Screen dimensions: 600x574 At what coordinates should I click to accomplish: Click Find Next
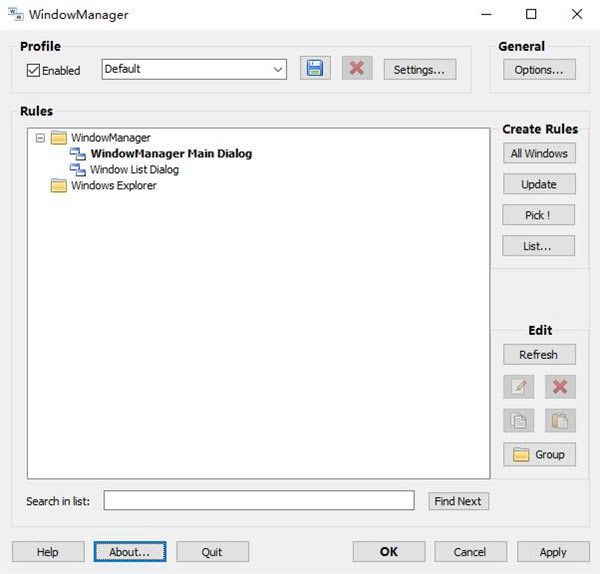click(458, 501)
